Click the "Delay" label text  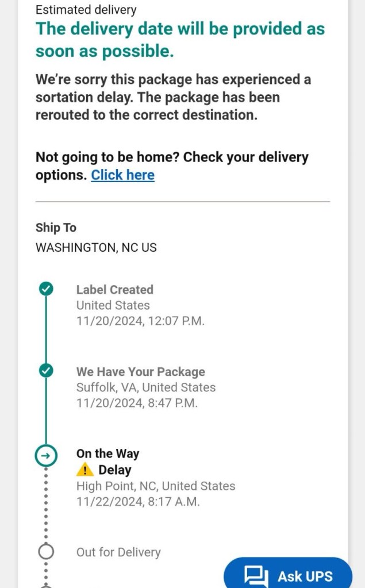tap(115, 470)
